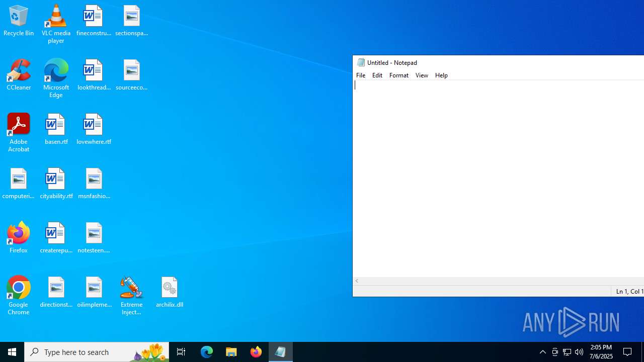Viewport: 644px width, 362px height.
Task: Select the createrepu... document icon
Action: click(x=56, y=238)
